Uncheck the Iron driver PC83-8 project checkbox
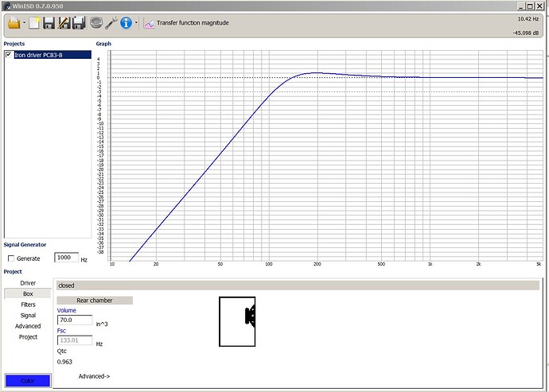549x392 pixels. click(x=9, y=55)
